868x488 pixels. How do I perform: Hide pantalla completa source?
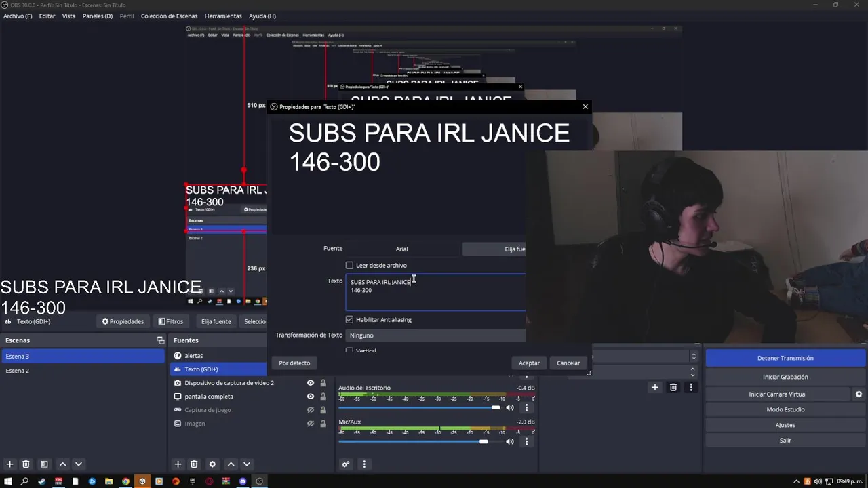[x=311, y=396]
